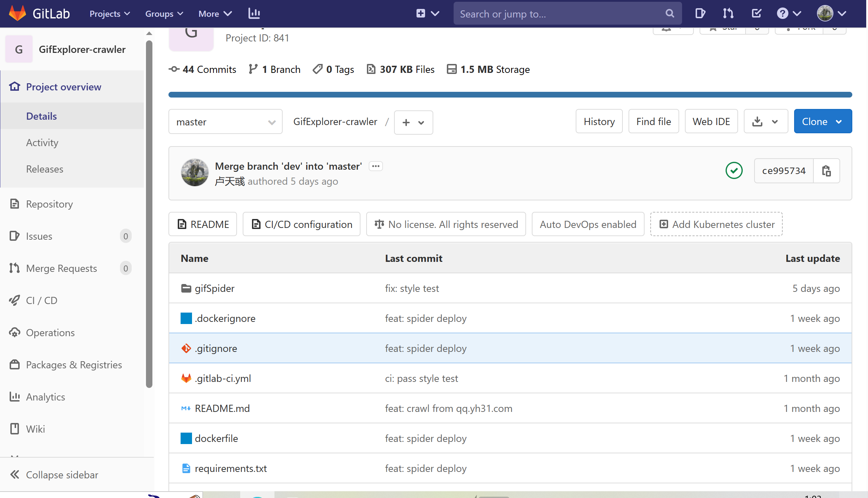Select Details in the sidebar
This screenshot has width=868, height=498.
click(41, 116)
